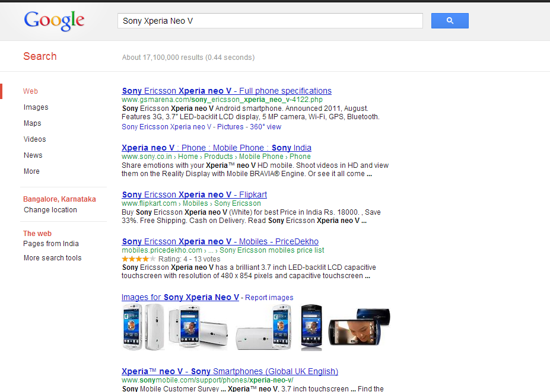Image resolution: width=550 pixels, height=392 pixels.
Task: Open the 360° view sublink
Action: point(266,127)
